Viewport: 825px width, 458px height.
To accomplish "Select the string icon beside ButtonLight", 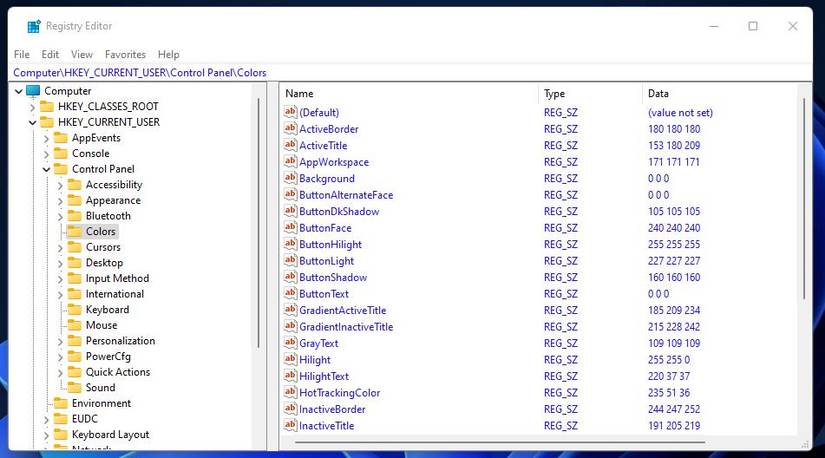I will 290,260.
